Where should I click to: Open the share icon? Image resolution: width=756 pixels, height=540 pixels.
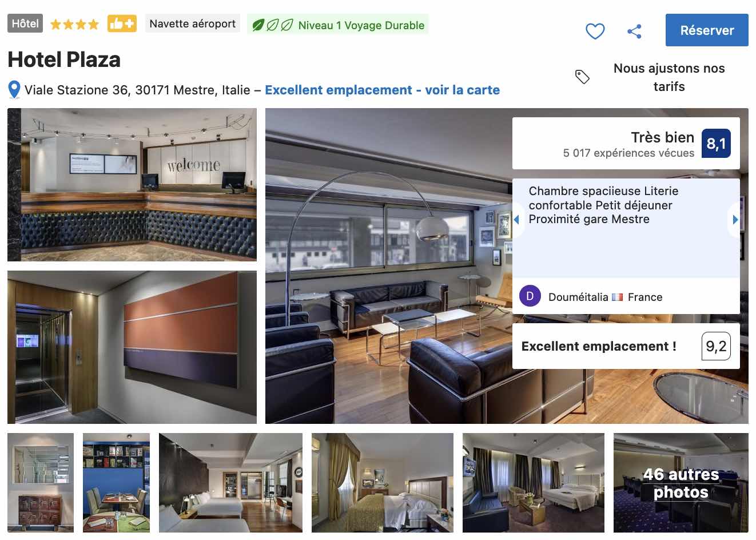pyautogui.click(x=634, y=31)
